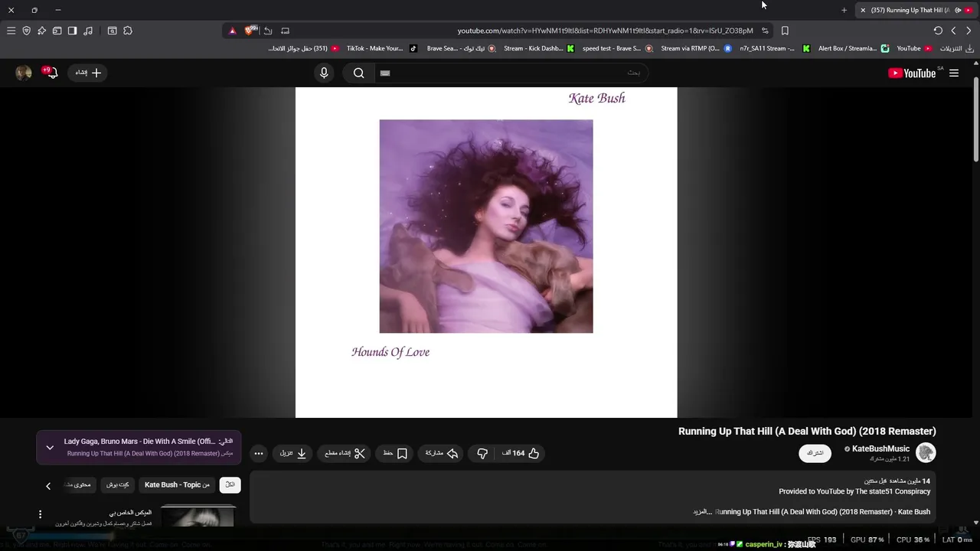Select the 'All' filter chip

(x=230, y=484)
